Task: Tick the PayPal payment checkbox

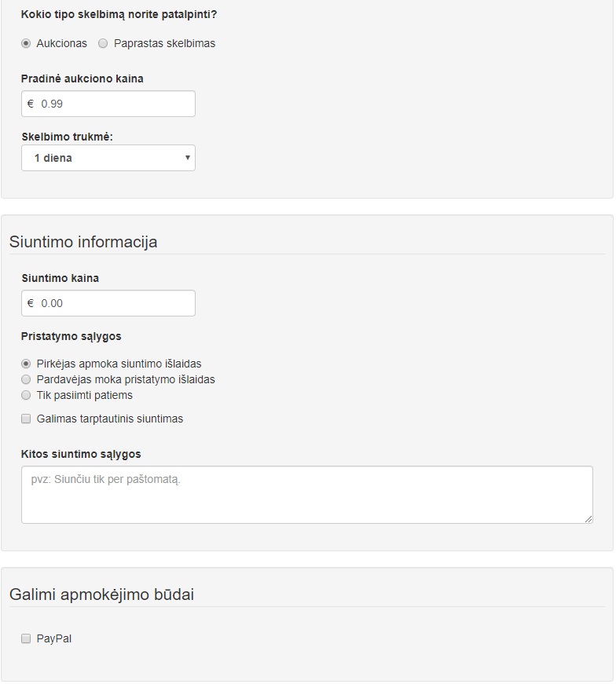Action: (26, 638)
